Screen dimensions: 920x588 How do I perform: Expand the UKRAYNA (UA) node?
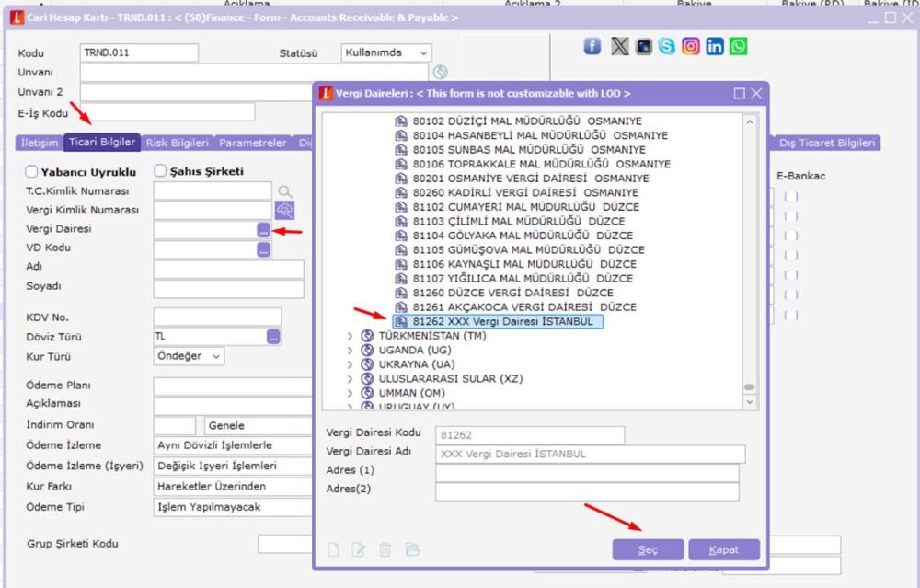(350, 364)
